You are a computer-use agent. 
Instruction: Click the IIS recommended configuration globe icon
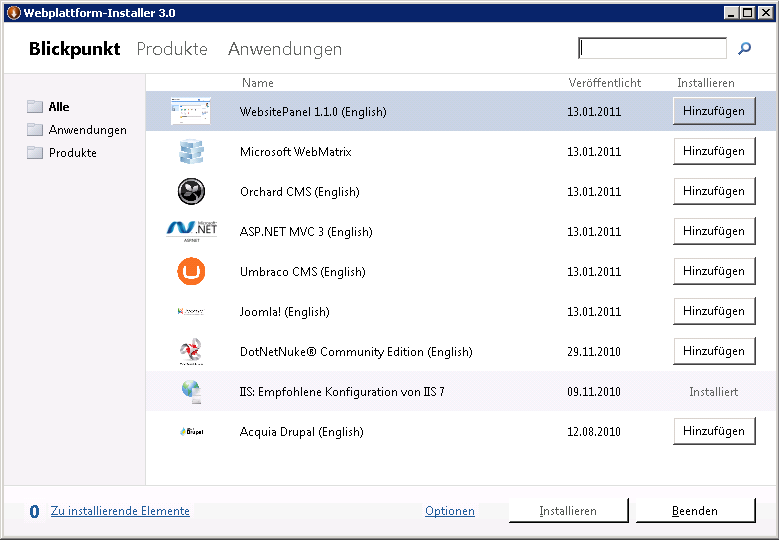pyautogui.click(x=191, y=392)
